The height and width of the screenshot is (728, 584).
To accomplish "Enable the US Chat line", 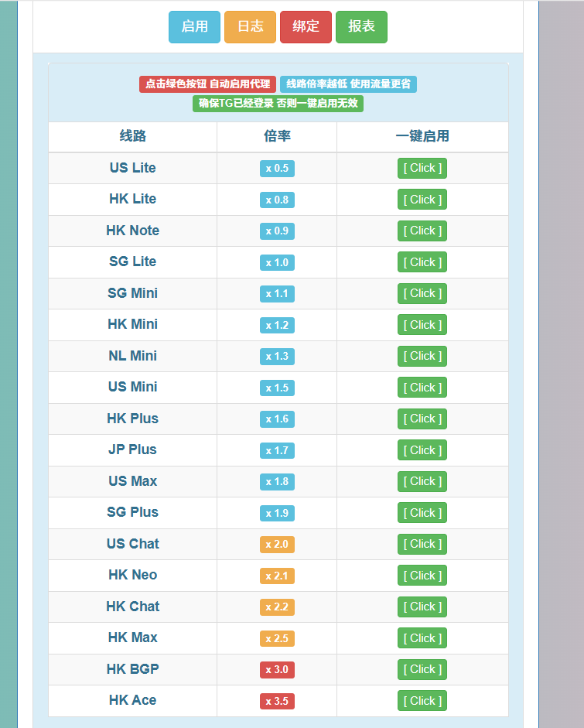I will (422, 544).
